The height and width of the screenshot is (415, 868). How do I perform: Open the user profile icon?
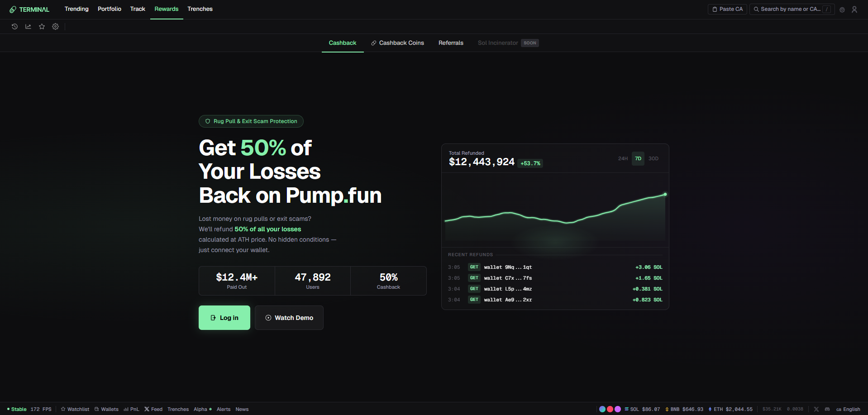854,10
